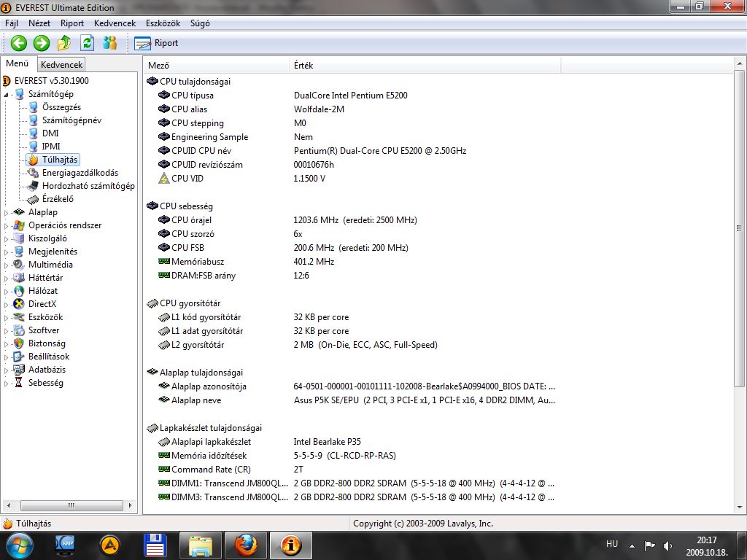
Task: Open Windows Explorer folder on the taskbar
Action: (201, 545)
